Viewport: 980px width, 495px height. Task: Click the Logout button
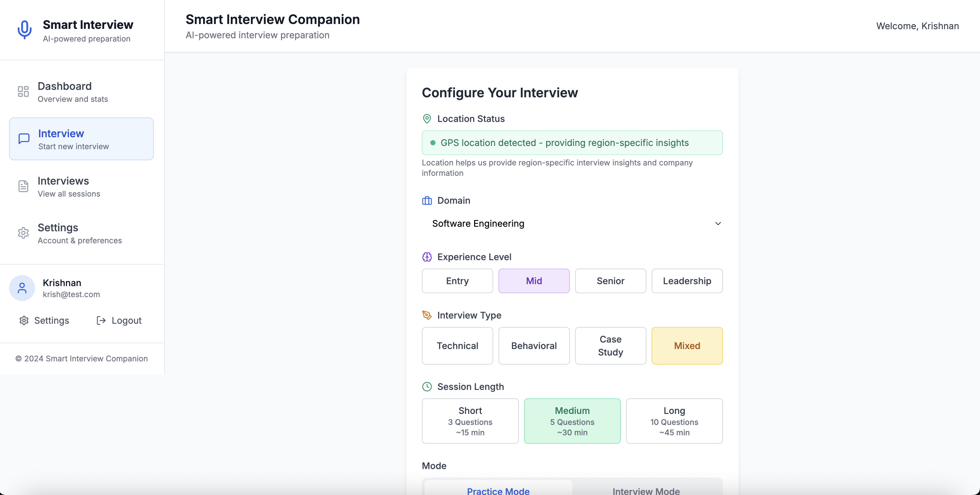point(119,320)
